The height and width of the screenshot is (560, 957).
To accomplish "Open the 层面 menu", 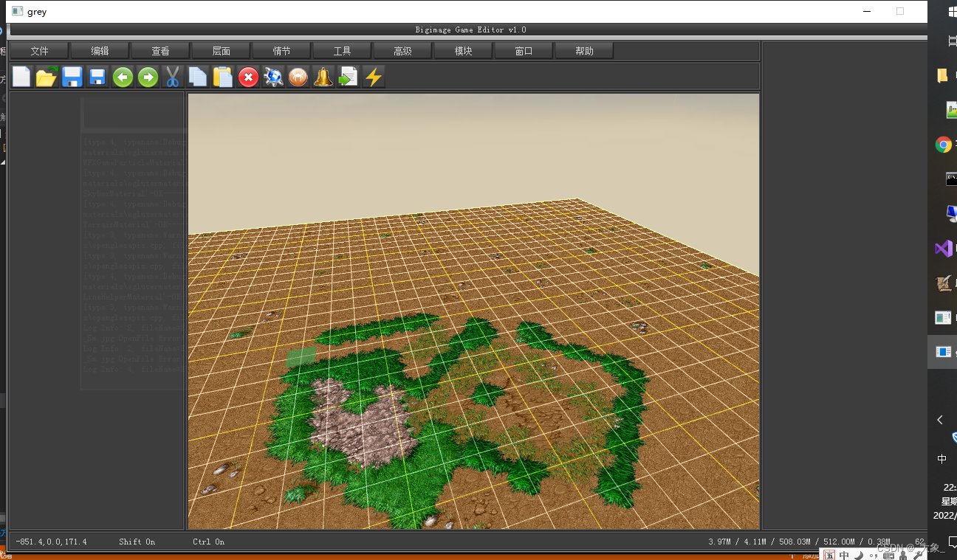I will coord(221,51).
